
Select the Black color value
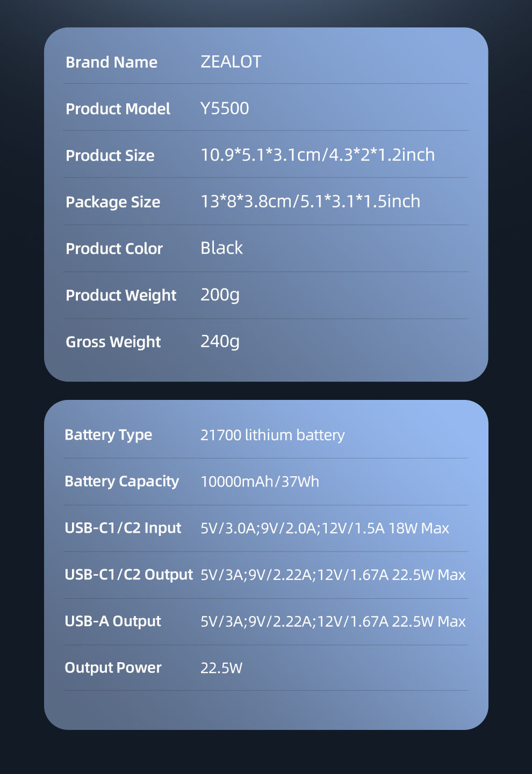click(221, 248)
